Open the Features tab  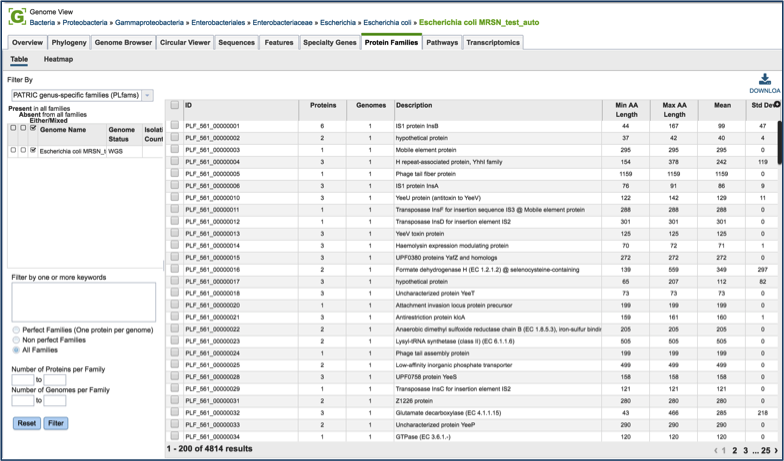[279, 42]
